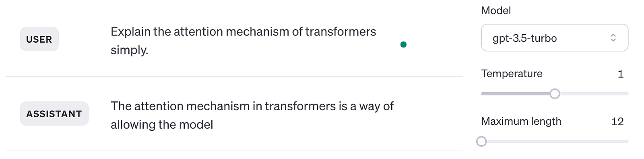Open the gpt-3.5-turbo model dropdown
The width and height of the screenshot is (644, 159).
pos(555,38)
